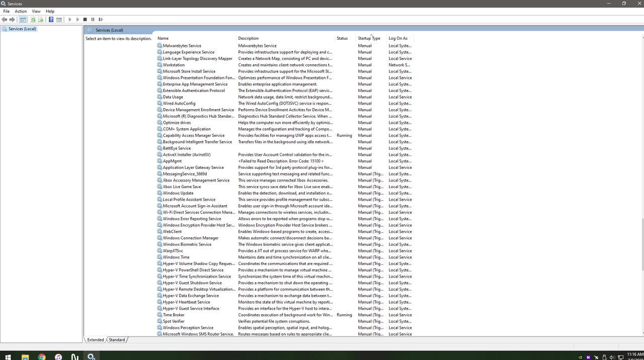Open the Help menu

(x=50, y=11)
